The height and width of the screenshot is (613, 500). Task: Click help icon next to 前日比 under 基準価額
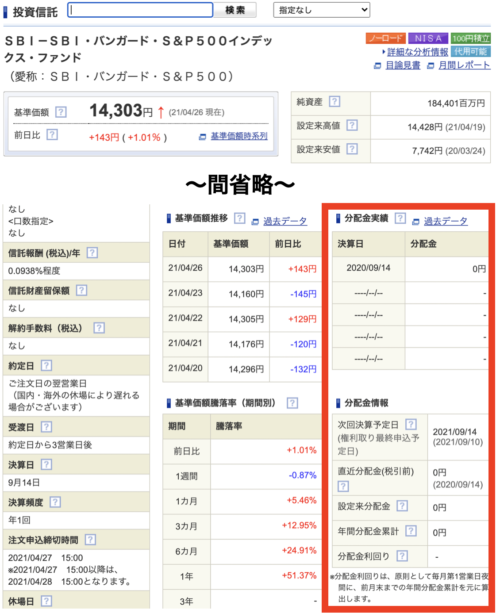pyautogui.click(x=52, y=135)
